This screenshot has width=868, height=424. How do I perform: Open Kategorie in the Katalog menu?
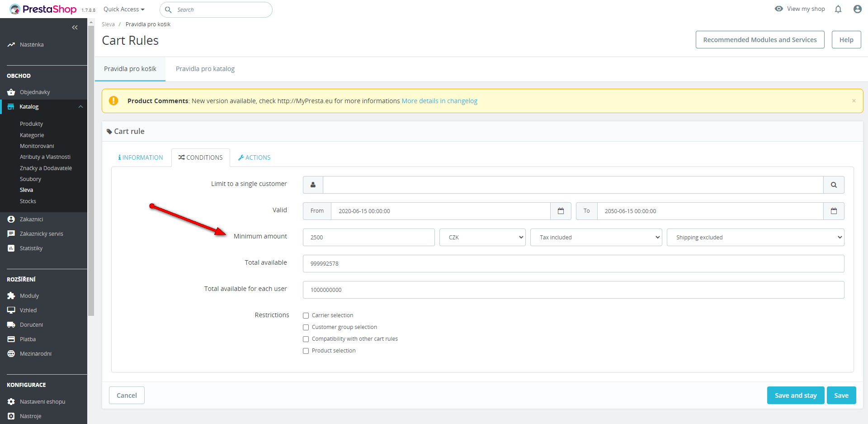click(x=32, y=135)
